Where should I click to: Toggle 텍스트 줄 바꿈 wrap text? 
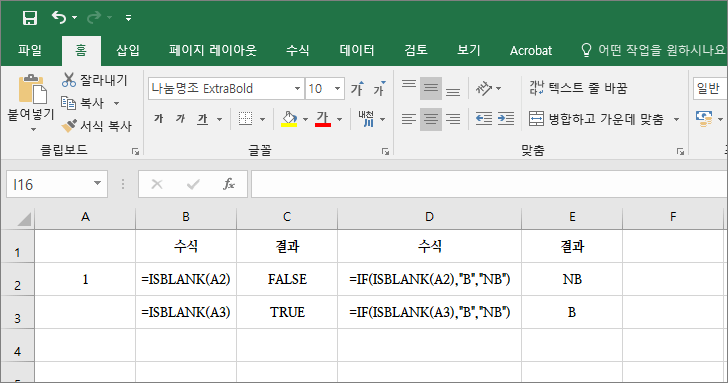578,88
